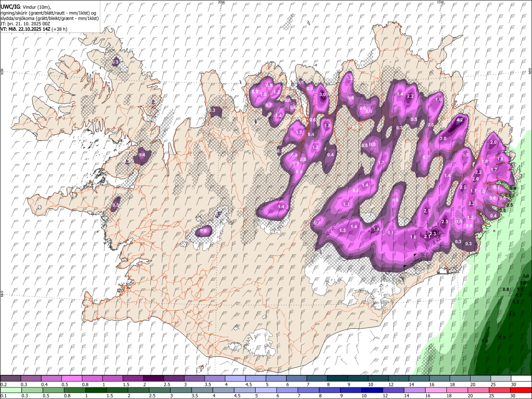
Task: Click the 'slydda/snjókoma' legend description line
Action: tap(49, 18)
